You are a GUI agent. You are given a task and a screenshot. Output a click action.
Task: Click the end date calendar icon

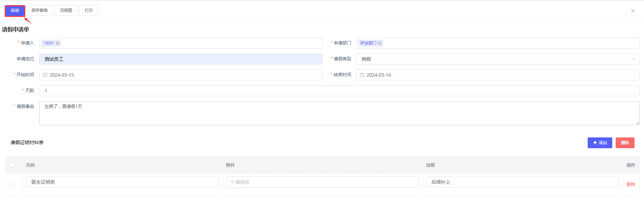pyautogui.click(x=362, y=75)
